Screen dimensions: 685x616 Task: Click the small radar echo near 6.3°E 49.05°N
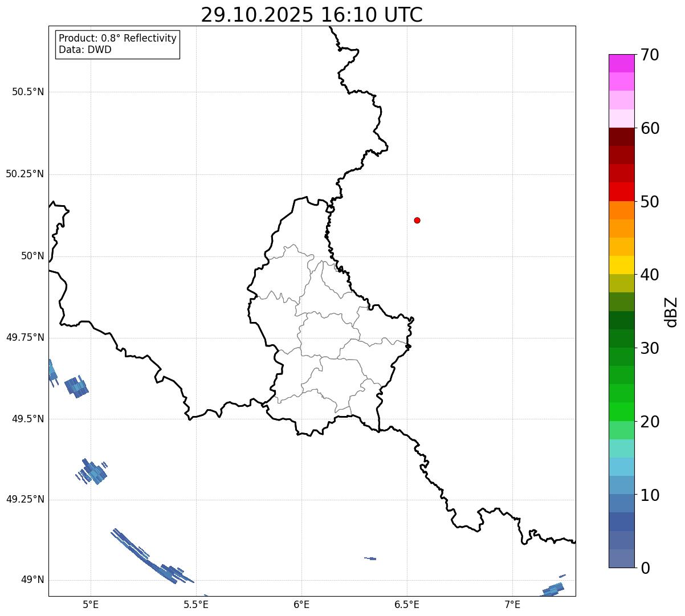pyautogui.click(x=370, y=558)
